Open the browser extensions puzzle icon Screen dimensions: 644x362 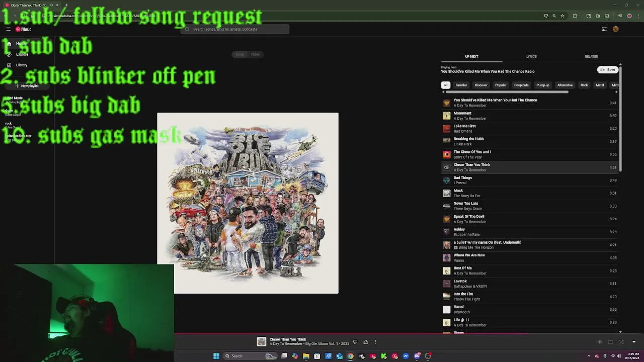575,16
